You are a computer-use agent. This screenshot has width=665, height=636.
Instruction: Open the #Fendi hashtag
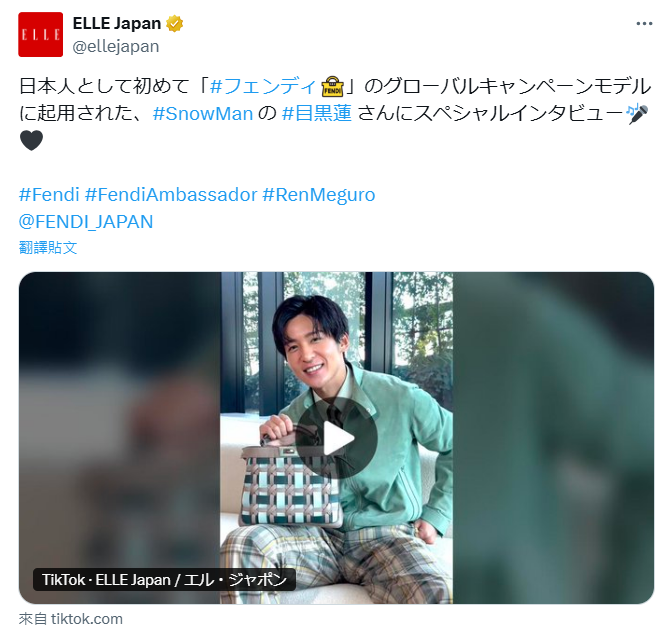(49, 195)
